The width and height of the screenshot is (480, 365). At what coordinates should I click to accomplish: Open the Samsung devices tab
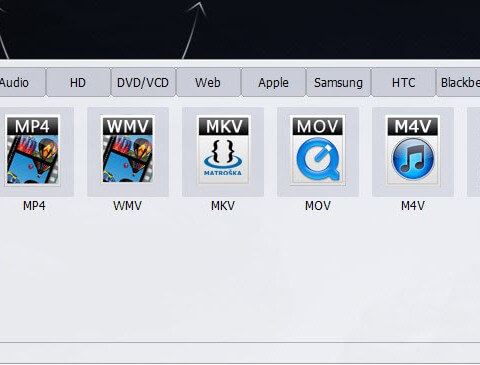click(x=338, y=82)
